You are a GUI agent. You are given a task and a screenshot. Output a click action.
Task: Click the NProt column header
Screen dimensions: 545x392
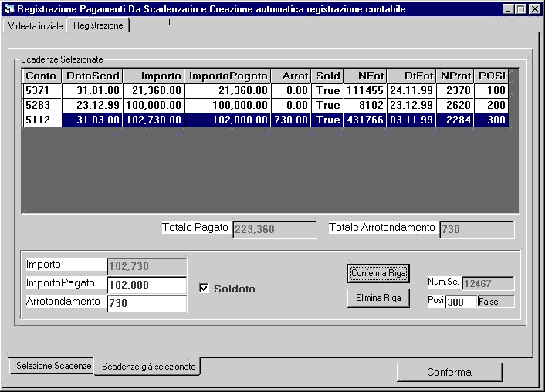(x=455, y=76)
